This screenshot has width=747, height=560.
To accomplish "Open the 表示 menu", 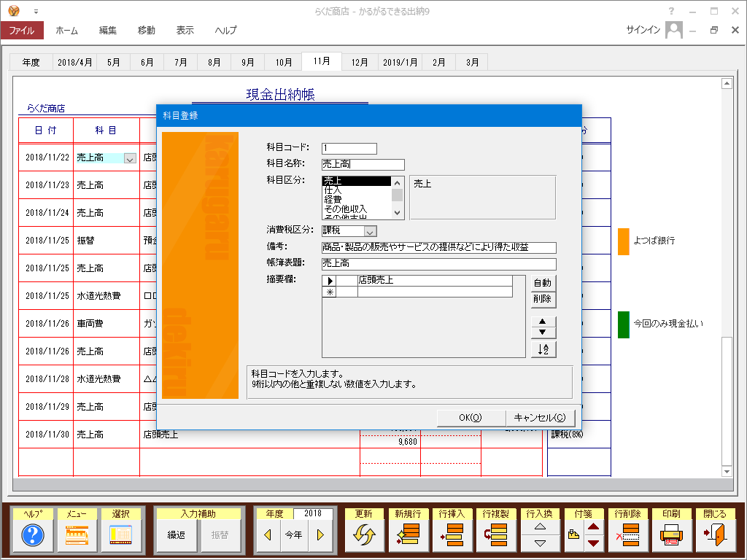I will 185,30.
